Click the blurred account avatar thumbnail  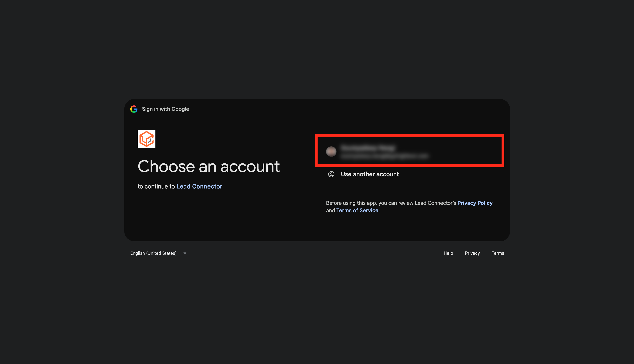(331, 152)
